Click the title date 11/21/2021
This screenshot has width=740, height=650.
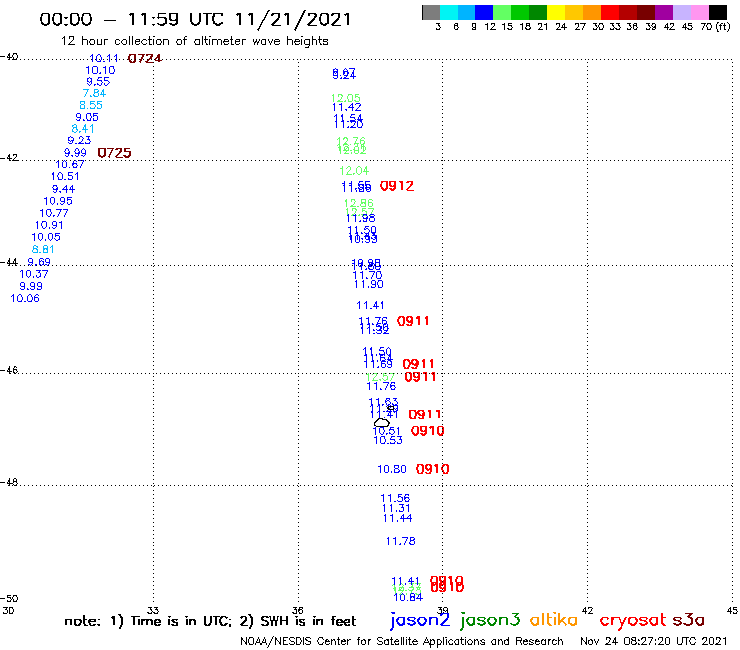pos(293,20)
